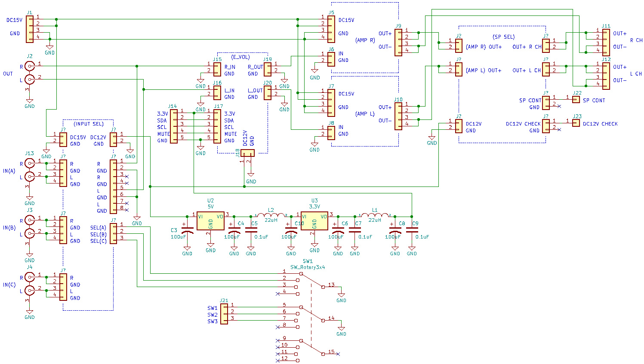644x364 pixels.
Task: Select the (E_VOL) block label
Action: 240,57
